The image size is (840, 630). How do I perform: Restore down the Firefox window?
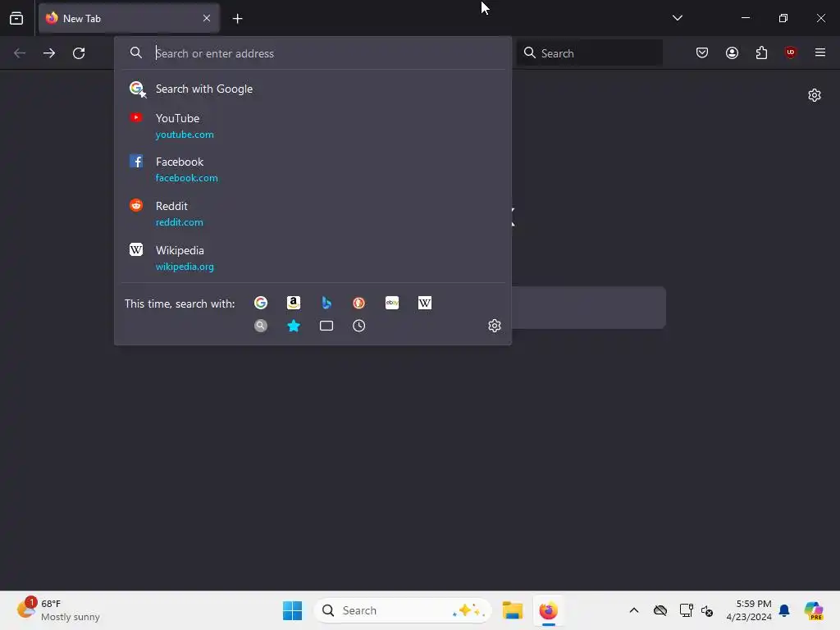(x=783, y=18)
